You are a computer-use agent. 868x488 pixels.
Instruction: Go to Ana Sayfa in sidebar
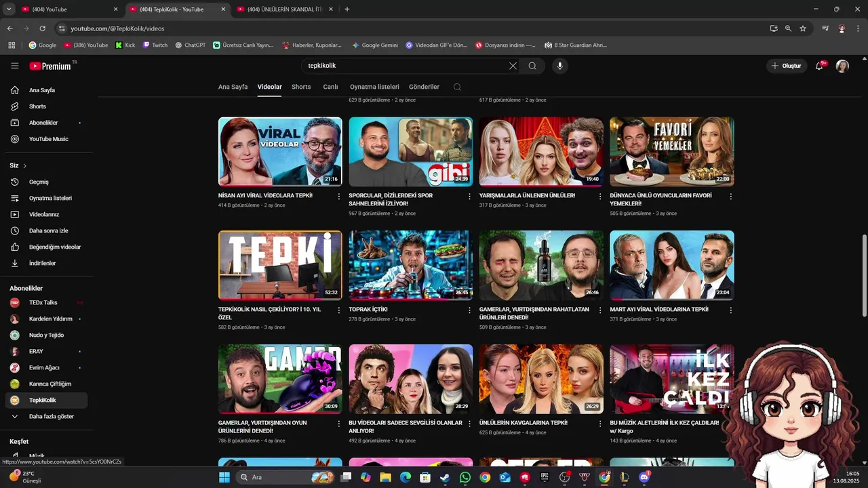click(47, 90)
